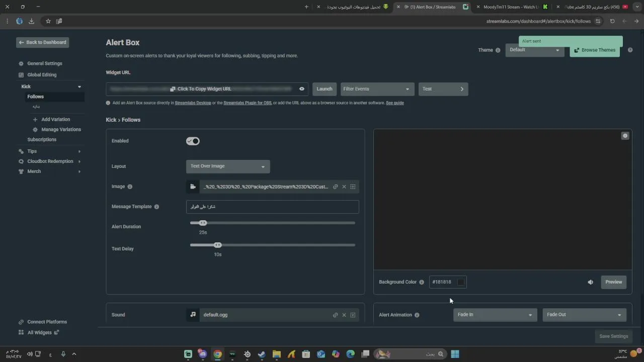Open the Image media gallery grid icon
This screenshot has height=362, width=644.
pyautogui.click(x=353, y=187)
